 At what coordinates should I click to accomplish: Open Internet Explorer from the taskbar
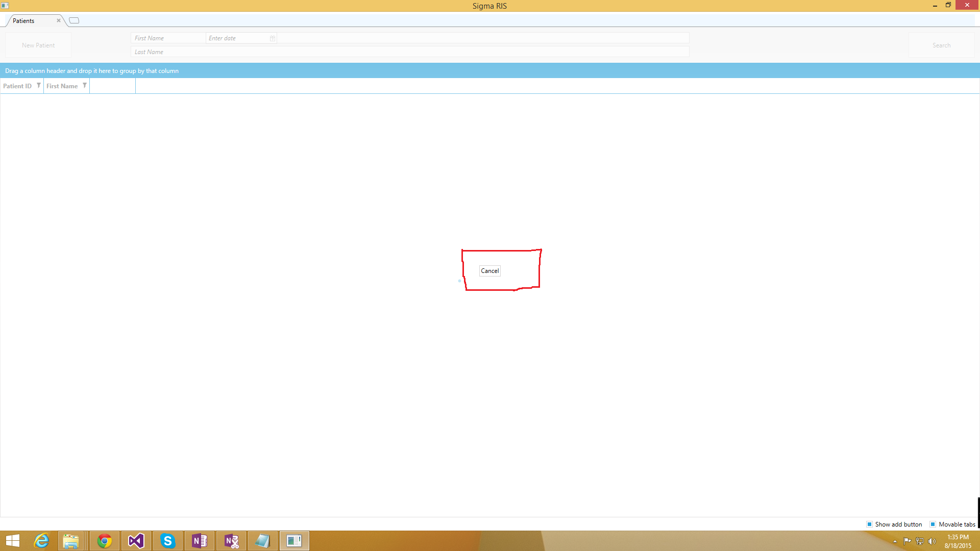(x=41, y=541)
